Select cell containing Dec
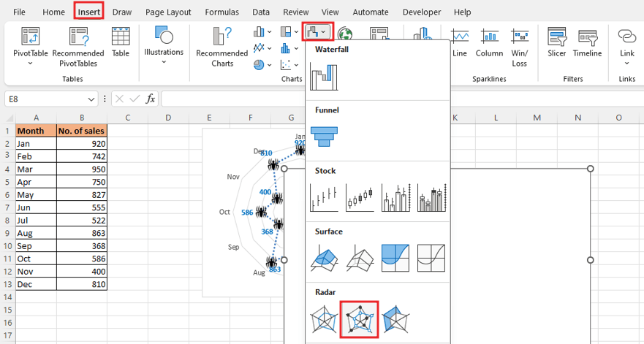This screenshot has height=344, width=644. (36, 284)
